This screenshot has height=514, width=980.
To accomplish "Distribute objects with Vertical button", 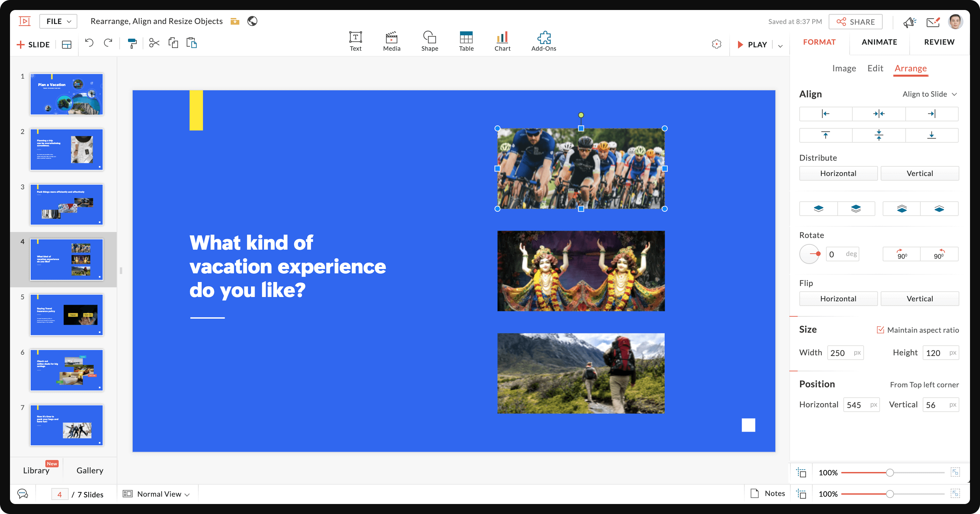I will [920, 173].
